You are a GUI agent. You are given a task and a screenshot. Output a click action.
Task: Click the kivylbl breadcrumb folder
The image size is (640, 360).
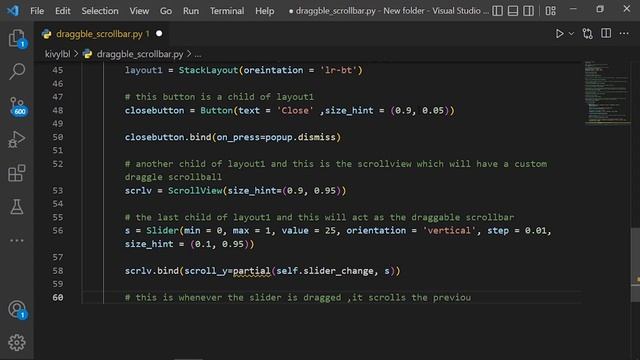click(57, 54)
